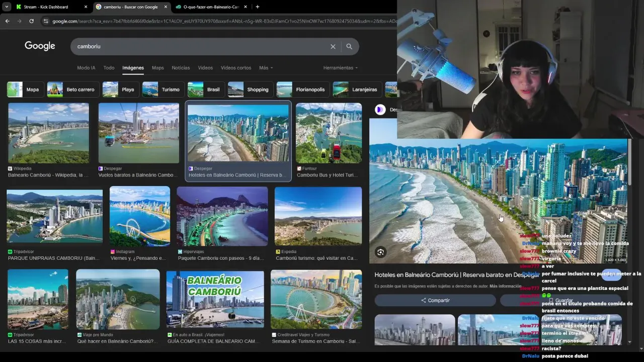
Task: Reload the page with the refresh icon
Action: (x=31, y=21)
